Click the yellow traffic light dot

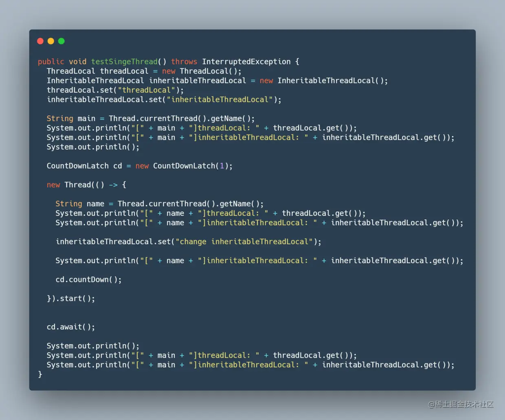click(50, 41)
